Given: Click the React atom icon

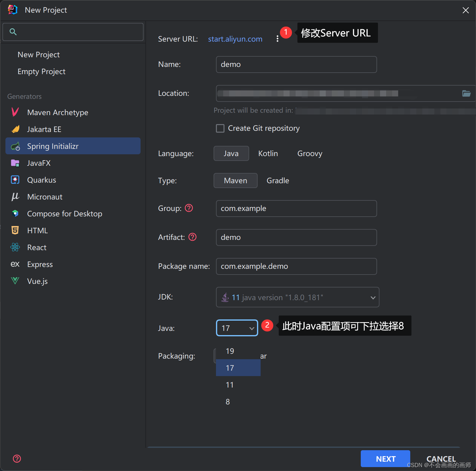Looking at the screenshot, I should click(x=15, y=247).
